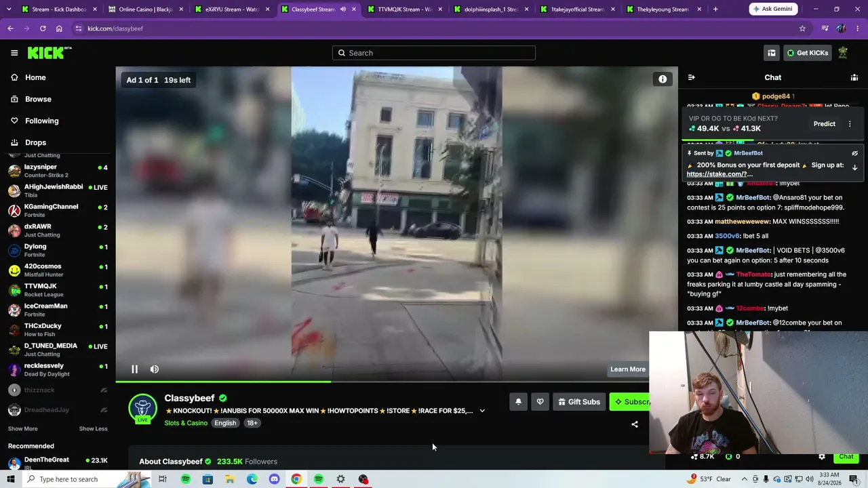Screen dimensions: 868x488
Task: Open the stake.com link in pinned message
Action: click(719, 174)
